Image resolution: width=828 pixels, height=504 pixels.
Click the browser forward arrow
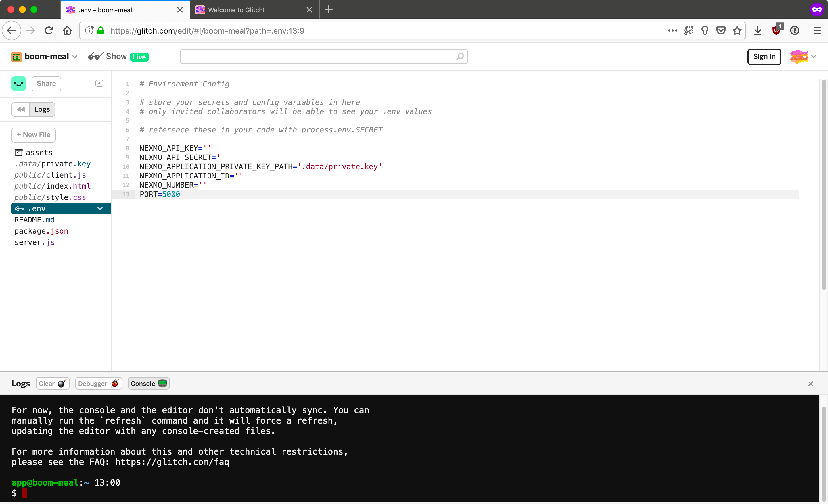point(30,30)
